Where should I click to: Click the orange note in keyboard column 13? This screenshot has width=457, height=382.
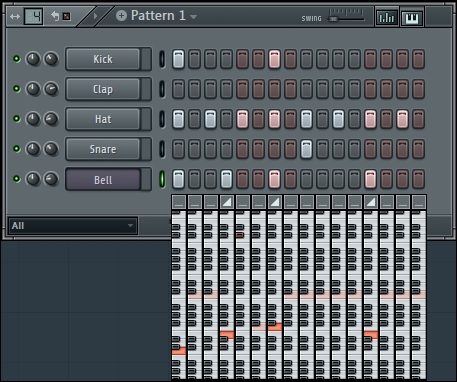click(371, 335)
